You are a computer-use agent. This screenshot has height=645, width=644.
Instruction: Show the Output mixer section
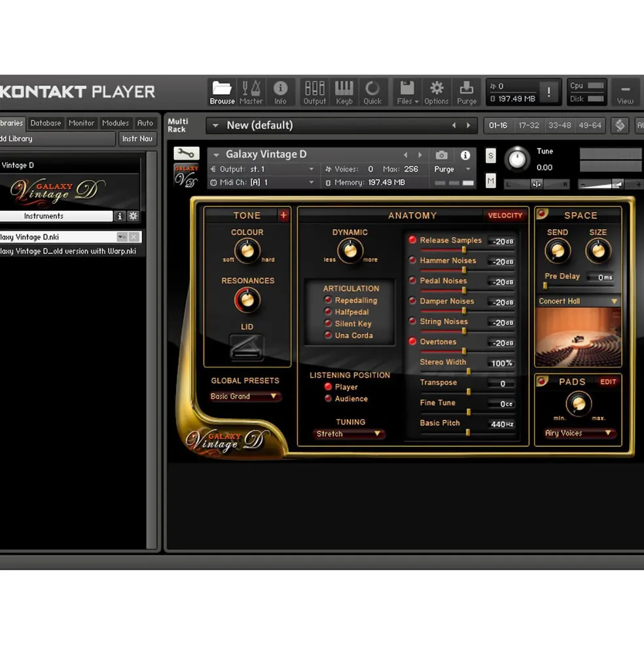coord(315,92)
